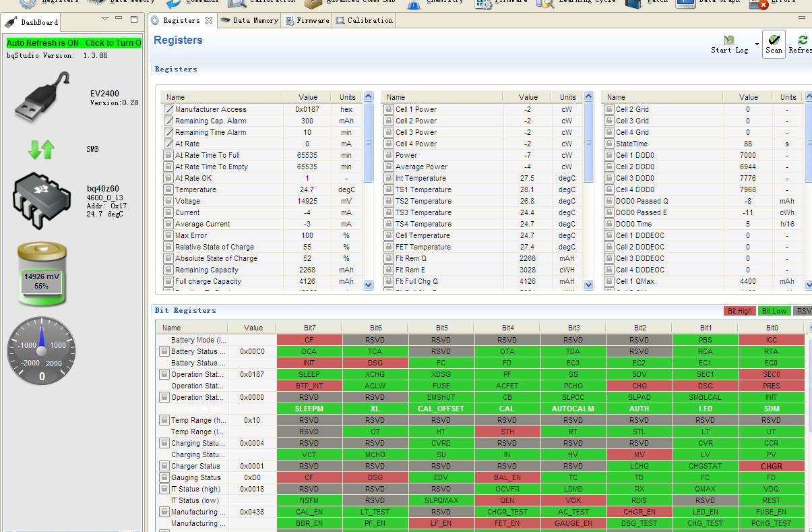The height and width of the screenshot is (532, 812).
Task: Click the Bit Low green legend swatch
Action: [774, 311]
